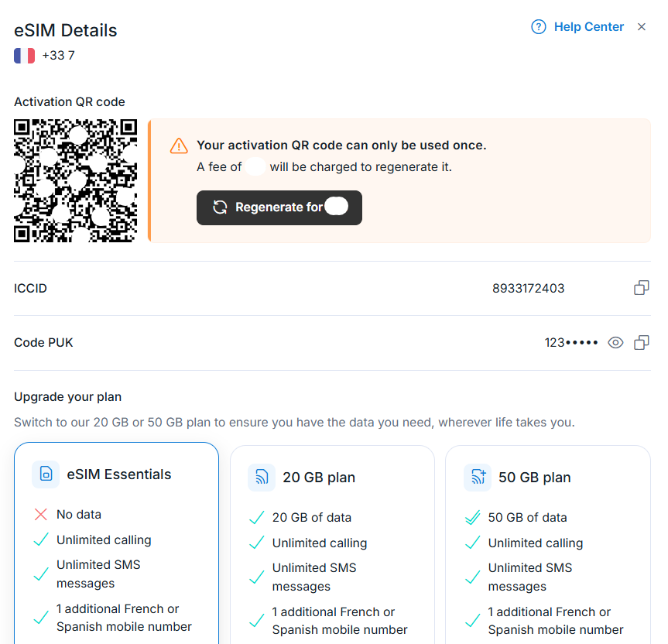The width and height of the screenshot is (668, 644).
Task: Open the Help Center link
Action: point(588,27)
